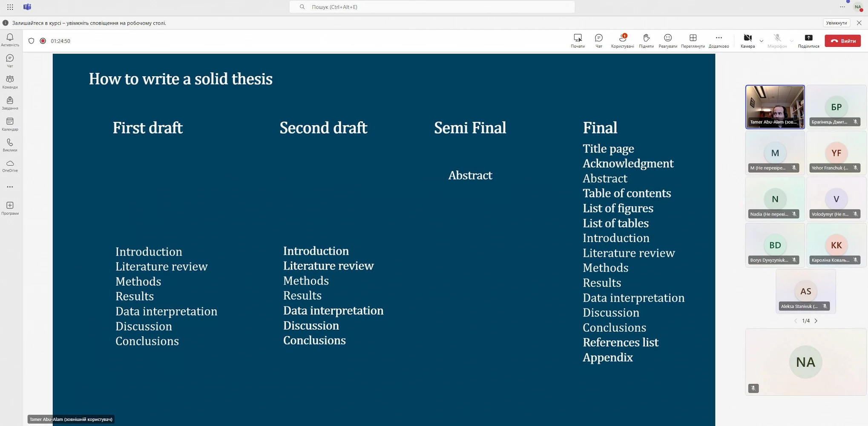
Task: Expand microphone options dropdown arrow
Action: pyautogui.click(x=791, y=41)
